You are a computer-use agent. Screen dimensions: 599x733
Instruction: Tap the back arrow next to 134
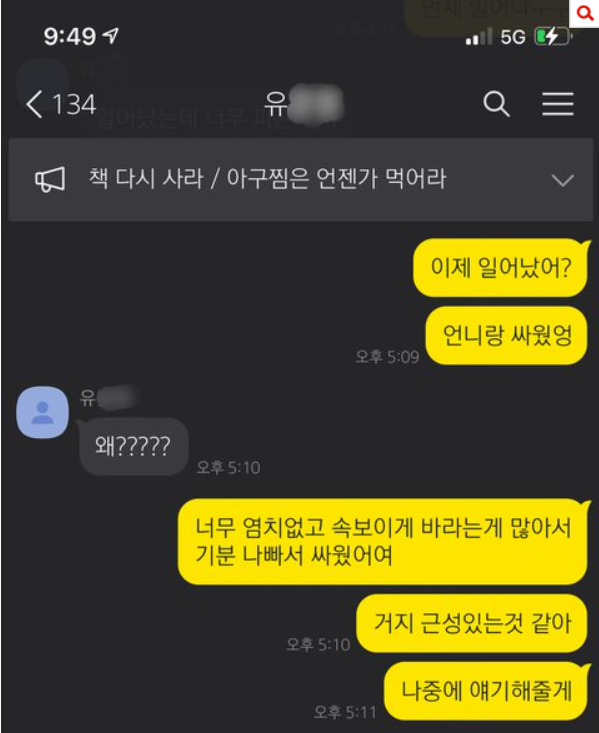34,104
